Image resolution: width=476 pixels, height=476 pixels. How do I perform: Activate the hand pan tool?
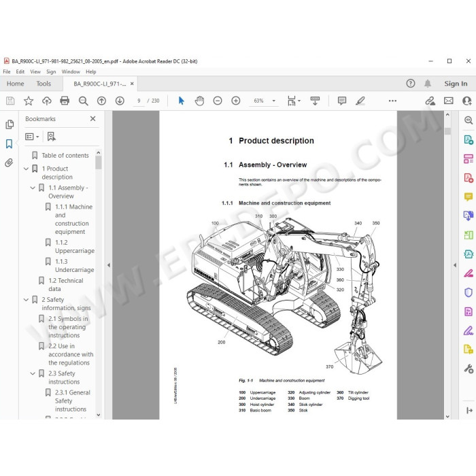click(x=199, y=101)
